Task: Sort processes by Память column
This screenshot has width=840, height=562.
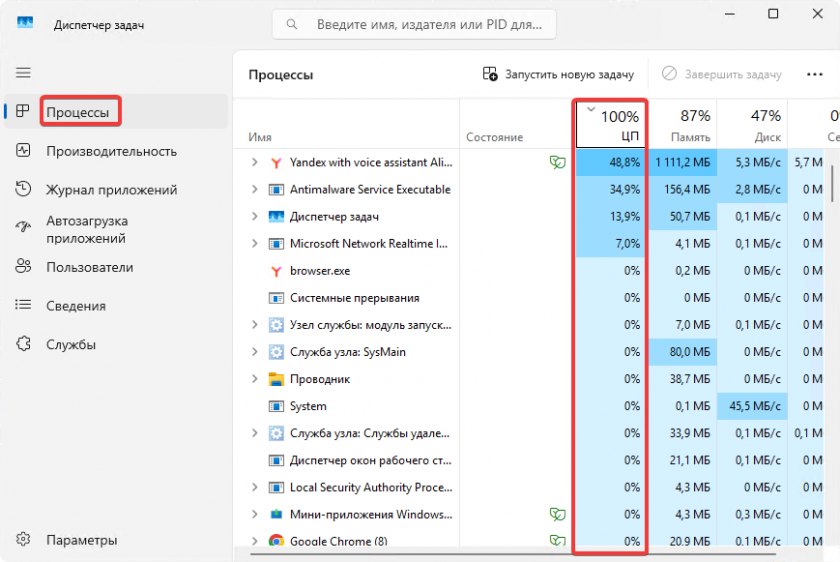Action: pyautogui.click(x=682, y=125)
